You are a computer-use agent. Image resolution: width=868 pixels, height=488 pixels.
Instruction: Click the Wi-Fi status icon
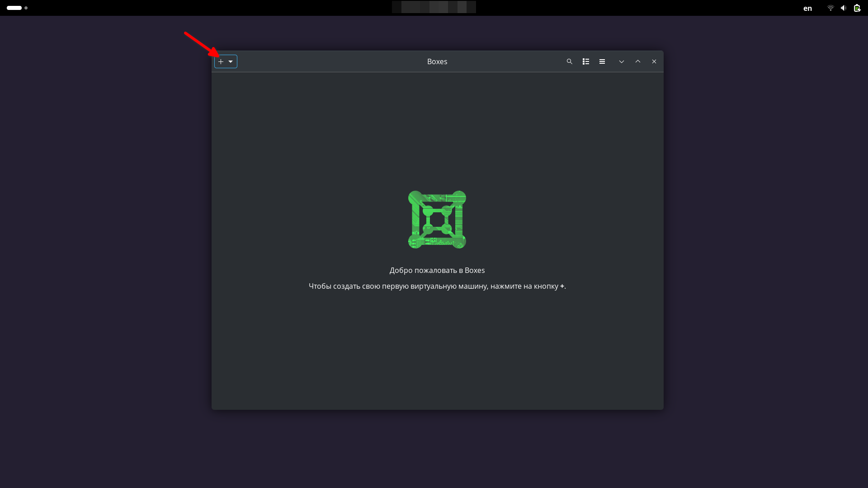click(830, 8)
